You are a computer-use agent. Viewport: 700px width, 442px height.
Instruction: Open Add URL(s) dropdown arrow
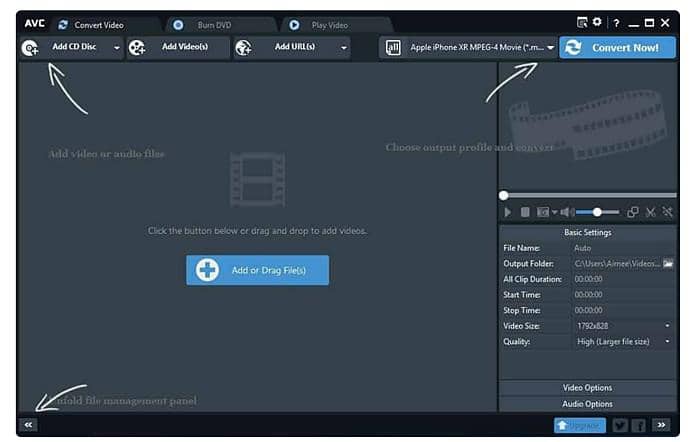(x=344, y=47)
